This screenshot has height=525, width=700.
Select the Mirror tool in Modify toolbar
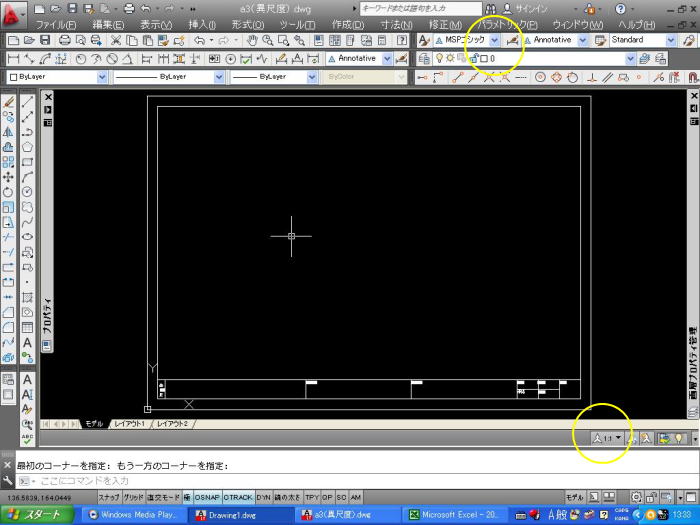click(8, 132)
